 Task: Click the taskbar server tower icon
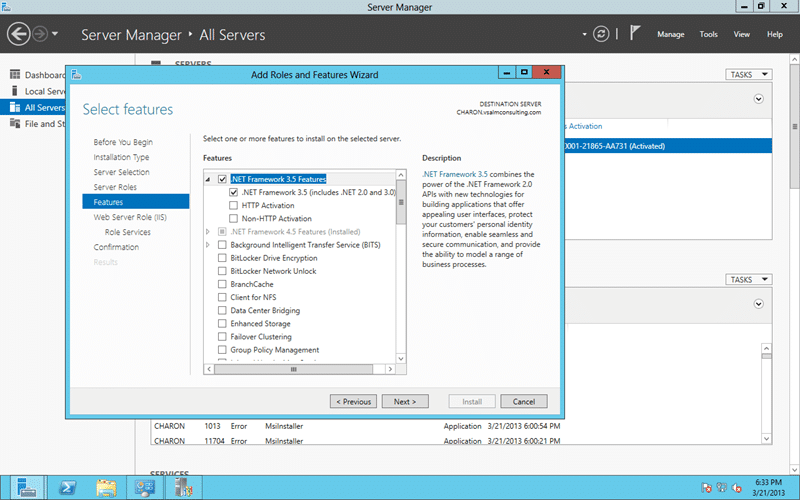pos(184,488)
